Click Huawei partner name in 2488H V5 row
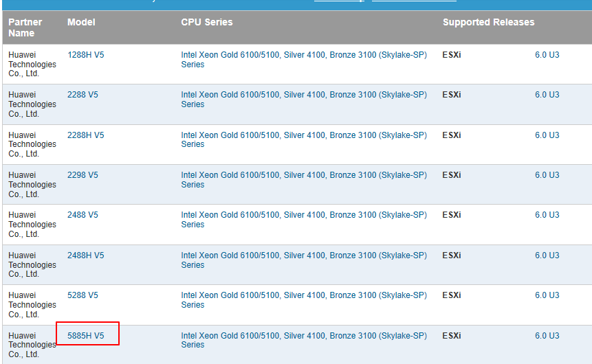 tap(32, 265)
